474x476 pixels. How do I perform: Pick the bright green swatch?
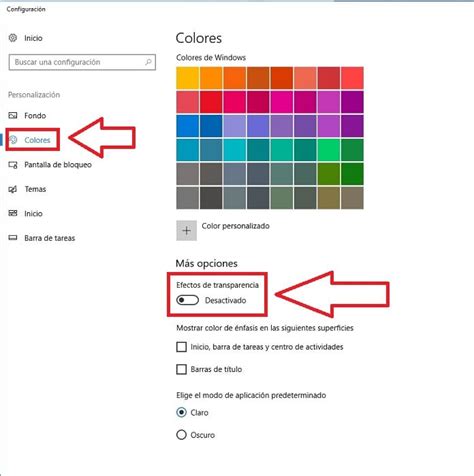329,150
